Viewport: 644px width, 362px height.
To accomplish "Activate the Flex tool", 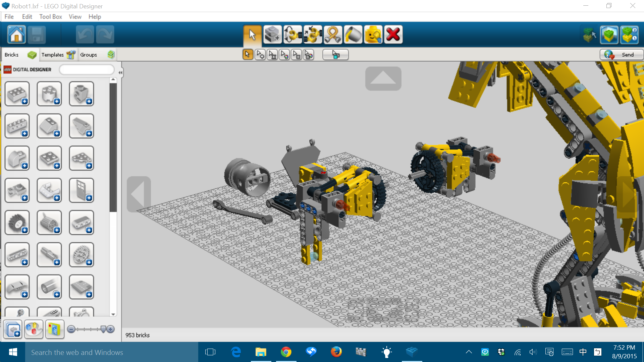I will coord(333,35).
